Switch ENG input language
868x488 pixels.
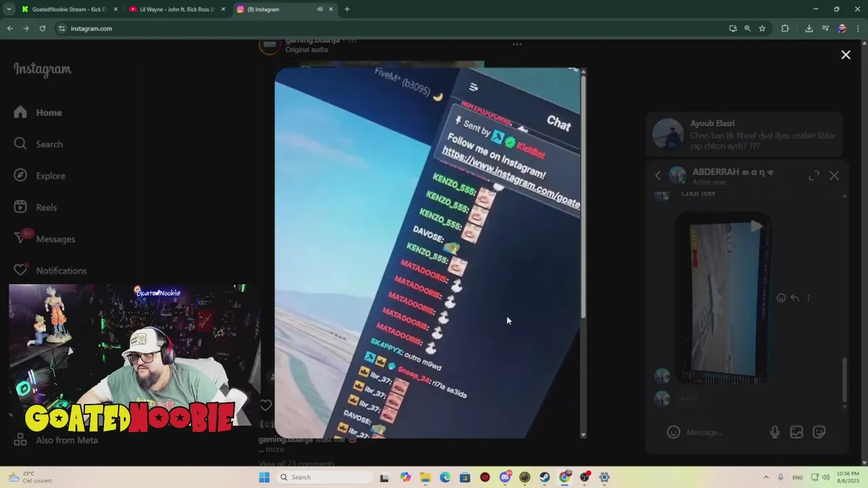point(797,477)
